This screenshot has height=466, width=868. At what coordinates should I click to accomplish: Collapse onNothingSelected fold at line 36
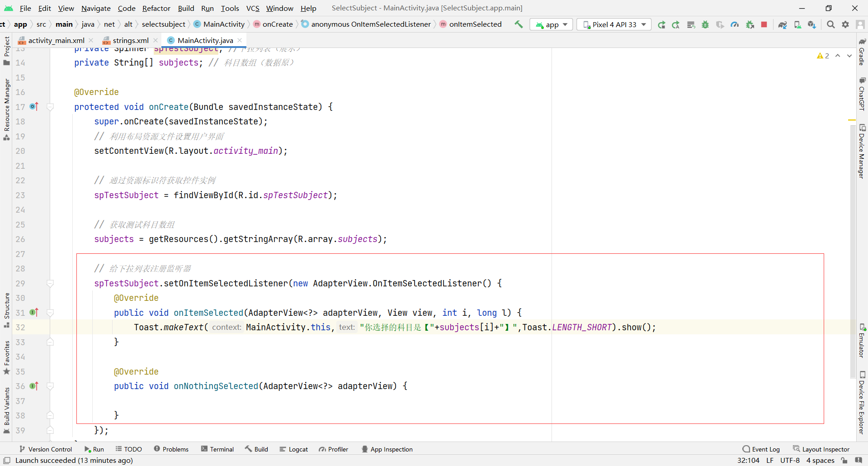click(x=50, y=386)
